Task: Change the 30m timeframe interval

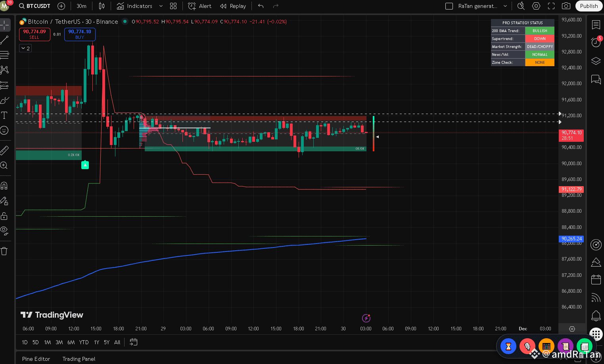Action: coord(81,6)
